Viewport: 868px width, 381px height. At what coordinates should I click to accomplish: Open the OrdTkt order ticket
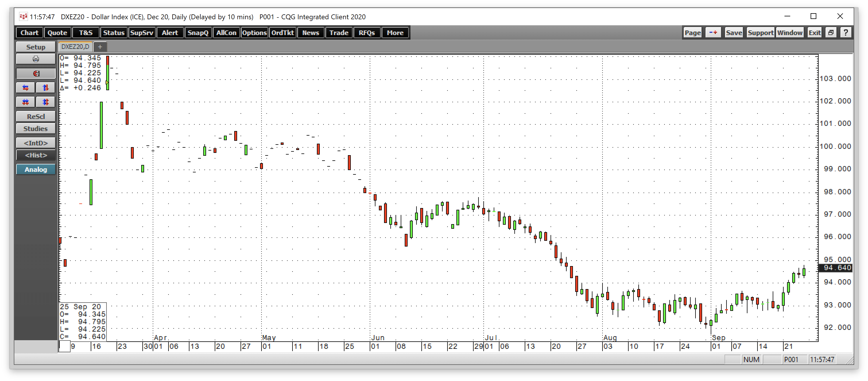pos(282,33)
